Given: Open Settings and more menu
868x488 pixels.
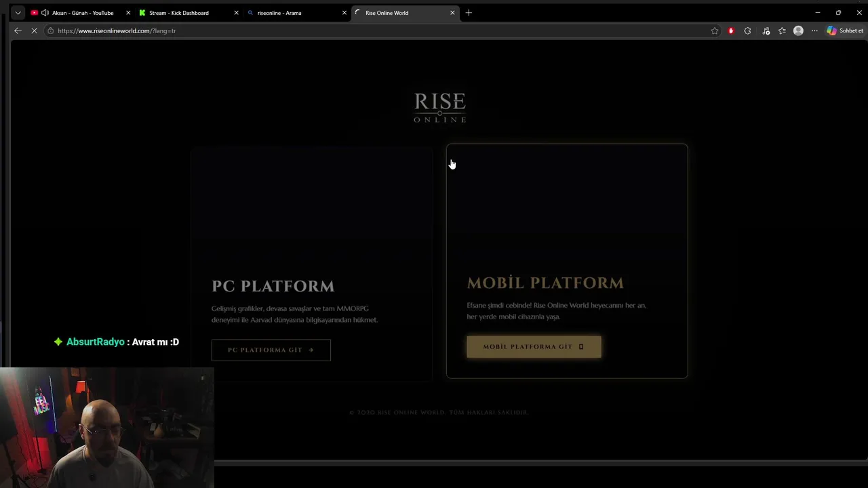Looking at the screenshot, I should pyautogui.click(x=814, y=30).
